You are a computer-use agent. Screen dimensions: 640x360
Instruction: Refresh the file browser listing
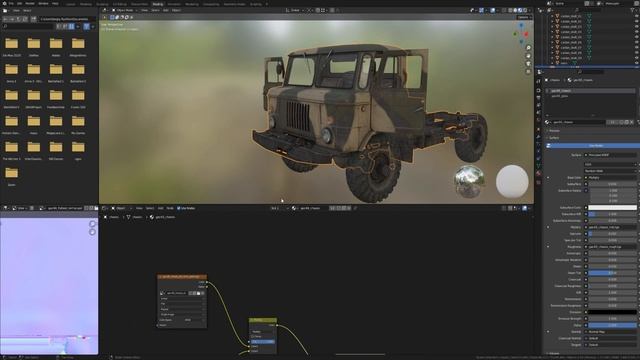(x=25, y=19)
